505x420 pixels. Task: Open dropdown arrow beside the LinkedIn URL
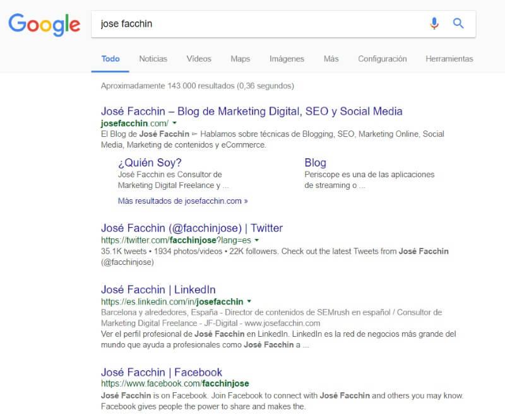tap(249, 301)
